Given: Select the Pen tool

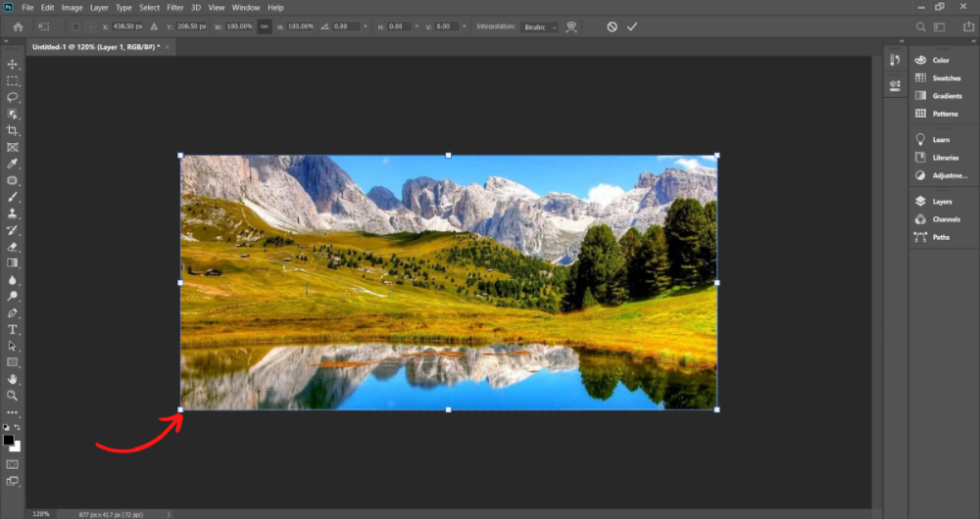Looking at the screenshot, I should pos(13,313).
